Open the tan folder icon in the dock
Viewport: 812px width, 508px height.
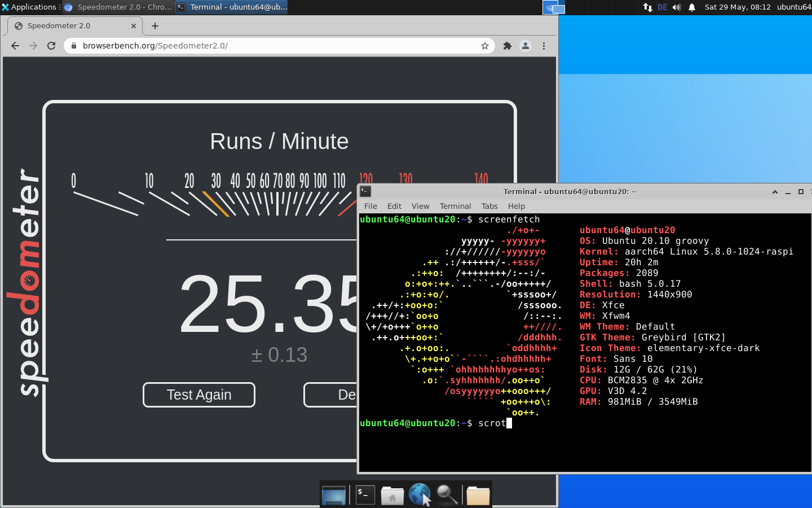[x=478, y=495]
